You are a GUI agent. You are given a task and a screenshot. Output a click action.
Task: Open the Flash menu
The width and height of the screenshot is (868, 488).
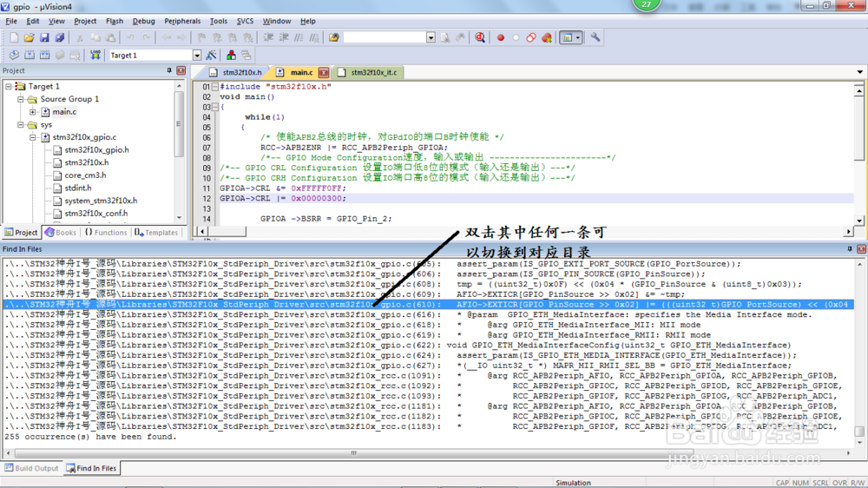click(115, 21)
